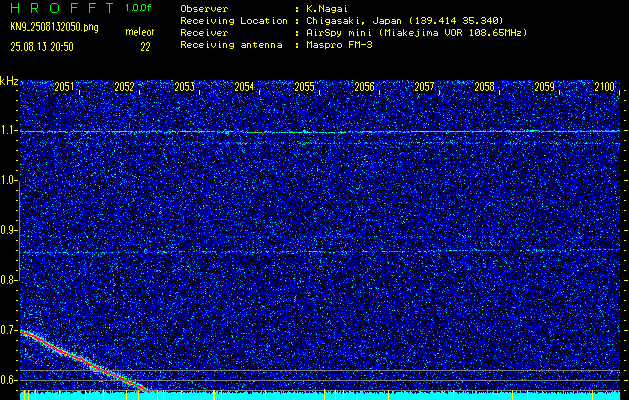Screen dimensions: 629x400
Task: Click the 0.9 kHz axis label
Action: (9, 230)
